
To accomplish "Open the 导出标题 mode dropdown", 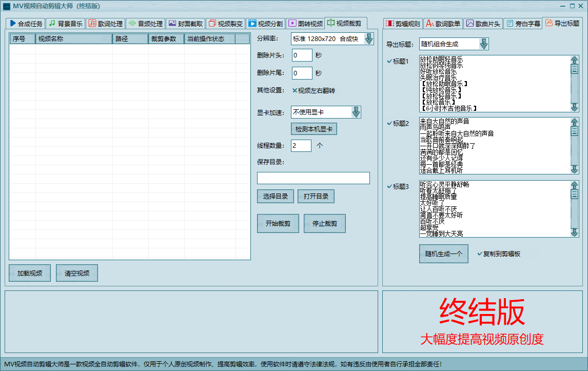I will coord(483,44).
